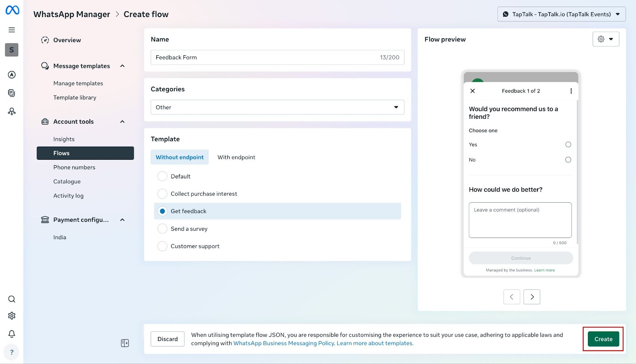The width and height of the screenshot is (636, 364).
Task: Click the Meta logo icon
Action: click(12, 10)
